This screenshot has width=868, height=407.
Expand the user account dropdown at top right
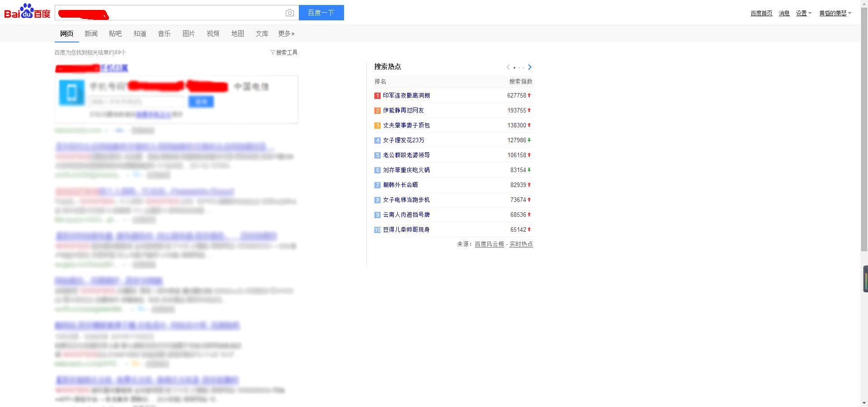pos(835,14)
